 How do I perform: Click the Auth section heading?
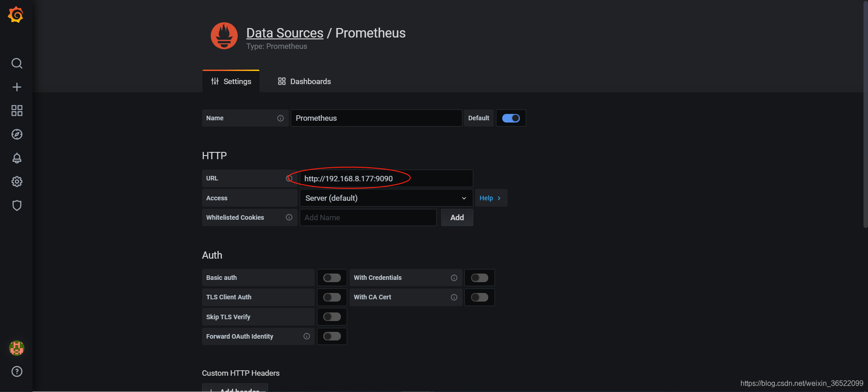(212, 255)
